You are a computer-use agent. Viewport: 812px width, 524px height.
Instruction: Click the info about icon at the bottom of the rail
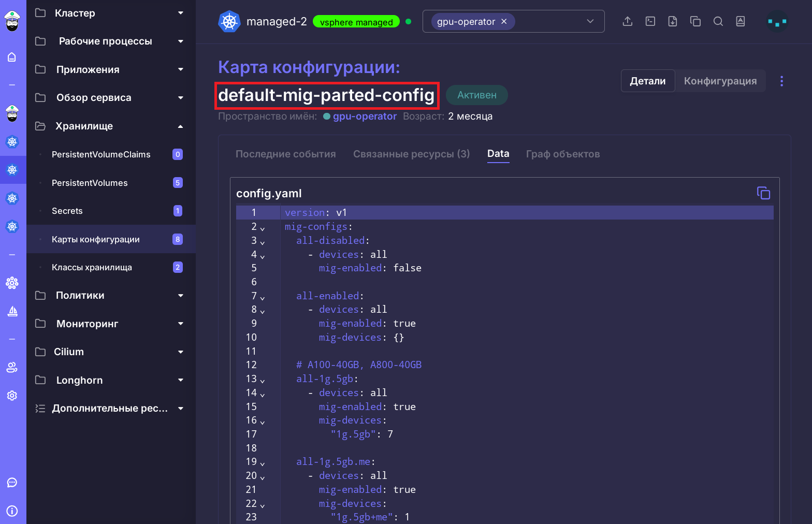pyautogui.click(x=12, y=511)
